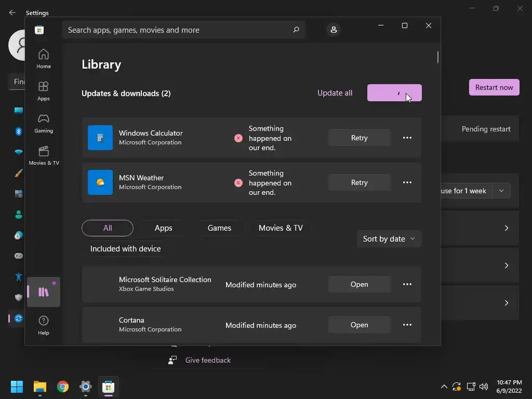Retry Windows Calculator update
The image size is (532, 399).
coord(360,138)
